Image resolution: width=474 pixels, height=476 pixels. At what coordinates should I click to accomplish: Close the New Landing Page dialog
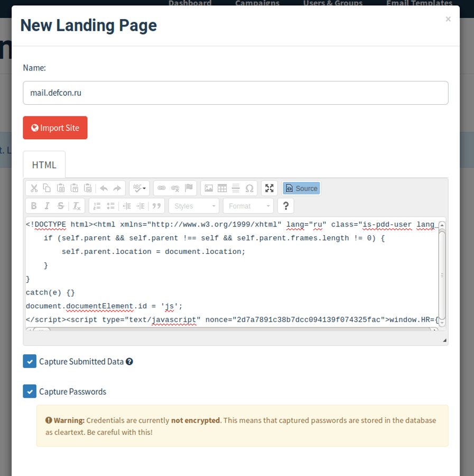pyautogui.click(x=448, y=19)
